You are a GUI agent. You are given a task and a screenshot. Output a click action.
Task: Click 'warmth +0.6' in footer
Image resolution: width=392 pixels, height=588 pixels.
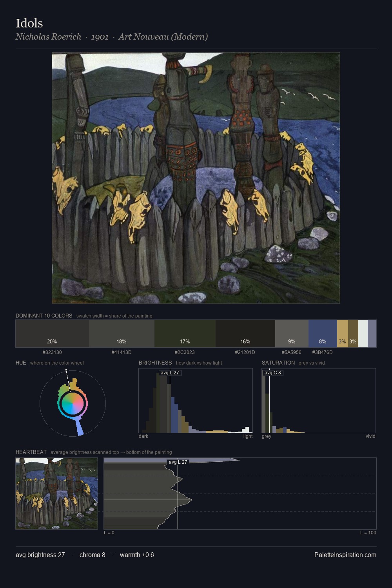[137, 555]
